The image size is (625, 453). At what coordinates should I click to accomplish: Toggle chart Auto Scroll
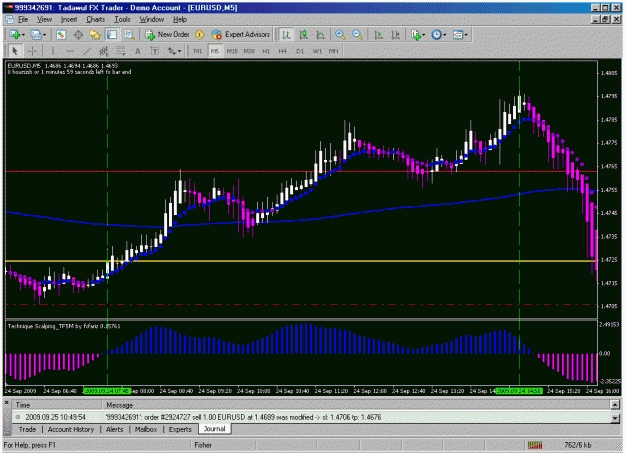[378, 35]
